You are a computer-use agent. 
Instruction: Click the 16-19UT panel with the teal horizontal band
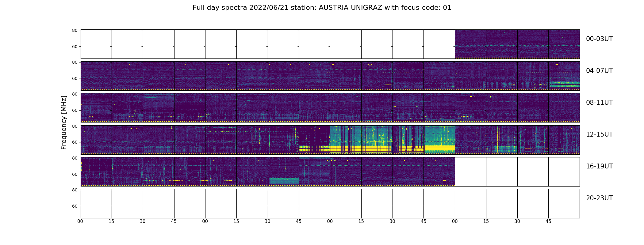click(283, 172)
